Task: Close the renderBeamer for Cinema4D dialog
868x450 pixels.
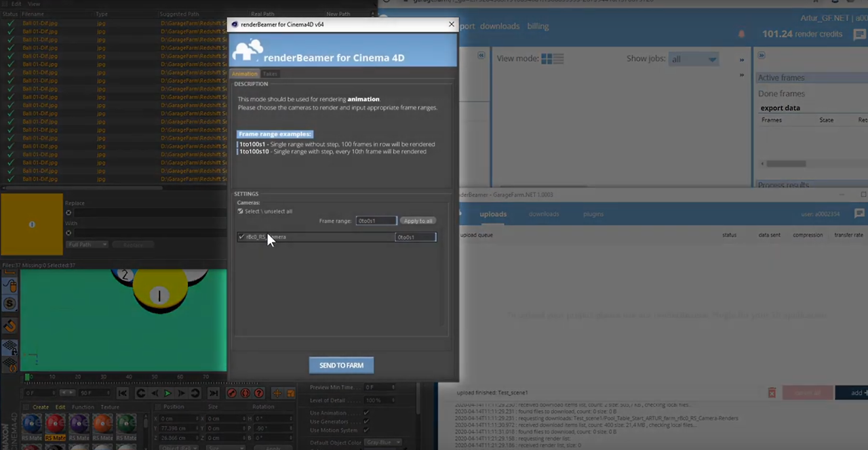Action: (452, 24)
